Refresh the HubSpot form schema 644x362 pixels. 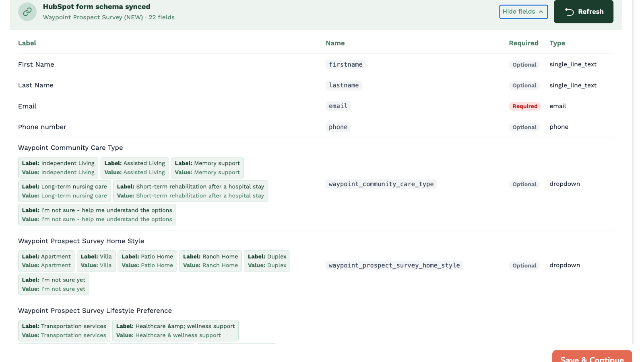[583, 12]
